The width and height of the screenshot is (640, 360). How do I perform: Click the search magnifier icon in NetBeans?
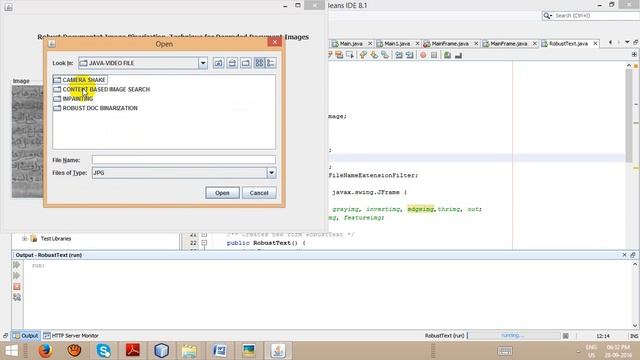[x=547, y=16]
